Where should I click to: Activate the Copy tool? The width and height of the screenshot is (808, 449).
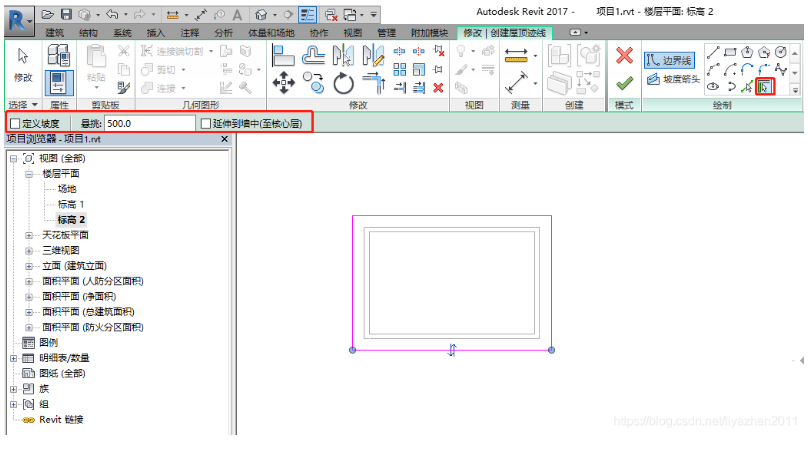[x=313, y=83]
